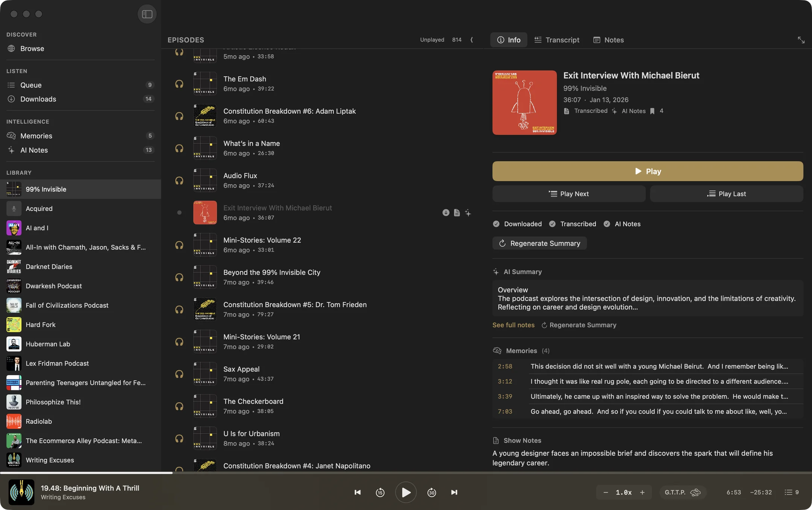Jump to memory at 3:39
Screen dimensions: 812x510
coord(648,396)
